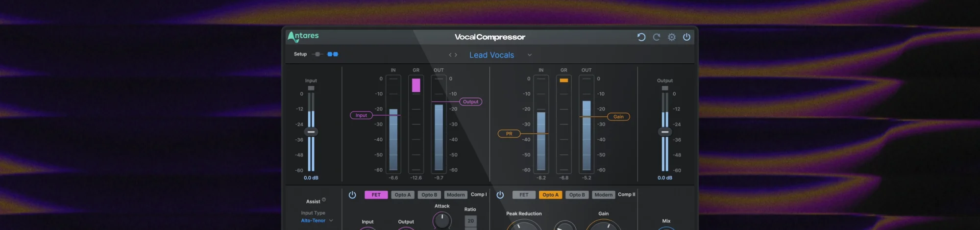Viewport: 980px width, 230px height.
Task: Click the purple Input threshold marker
Action: click(361, 115)
